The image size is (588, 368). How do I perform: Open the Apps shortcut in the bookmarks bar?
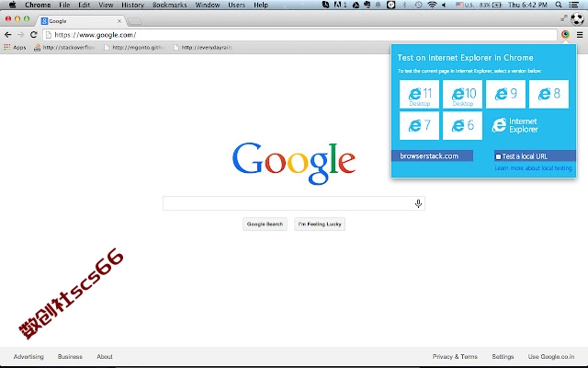tap(15, 47)
